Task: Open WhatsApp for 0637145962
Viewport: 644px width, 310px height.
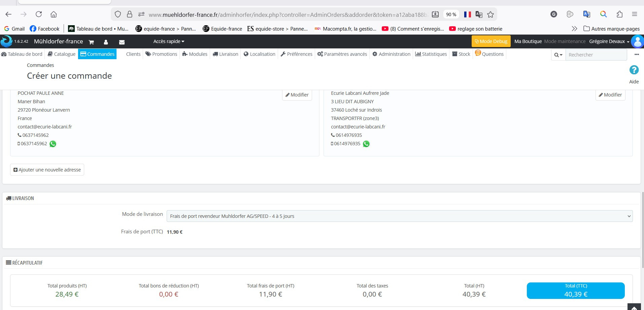Action: (x=53, y=144)
